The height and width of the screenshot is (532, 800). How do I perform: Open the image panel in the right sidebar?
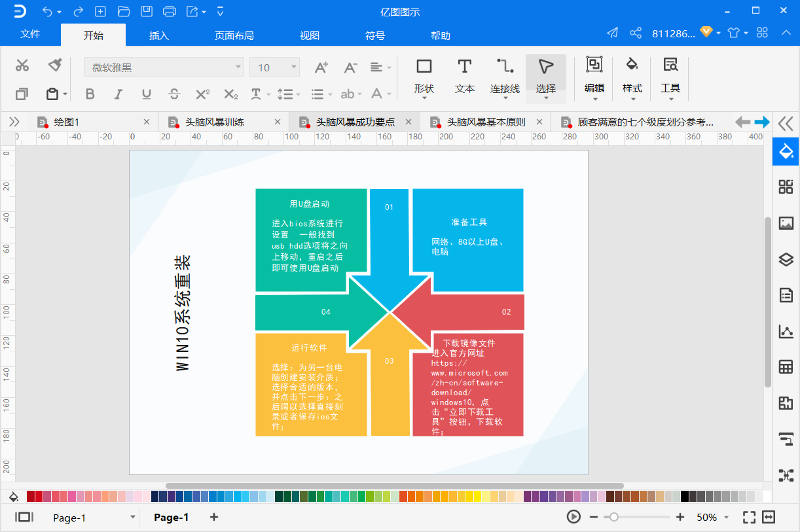point(786,223)
